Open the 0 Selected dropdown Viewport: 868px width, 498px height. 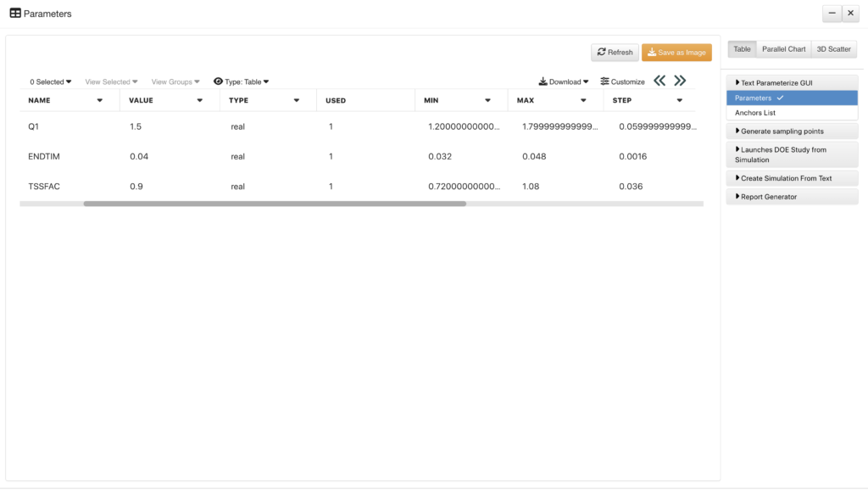pos(49,81)
